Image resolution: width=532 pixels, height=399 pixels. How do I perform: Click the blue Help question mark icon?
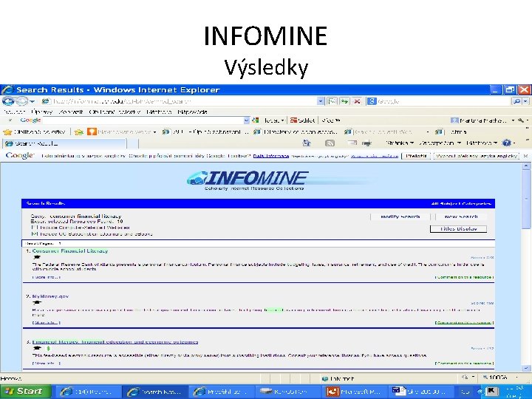pos(507,143)
